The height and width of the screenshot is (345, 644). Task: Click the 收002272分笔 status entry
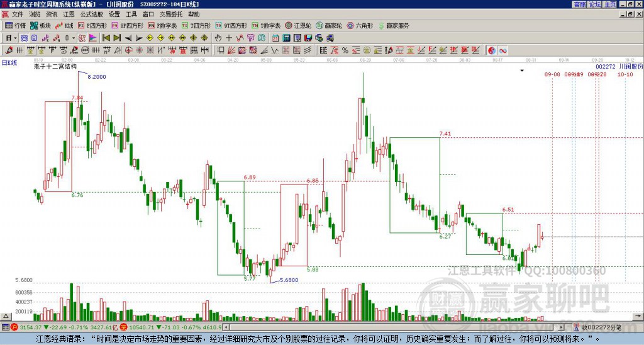point(597,327)
